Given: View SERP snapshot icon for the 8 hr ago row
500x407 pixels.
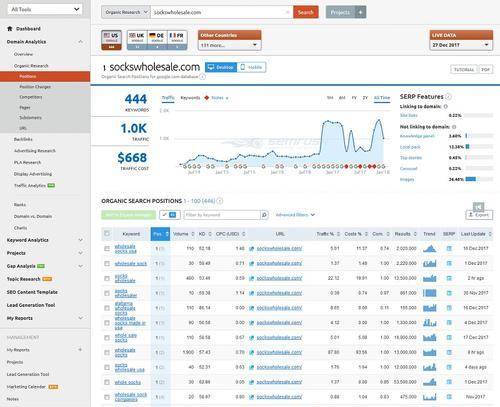Looking at the screenshot, I should (x=449, y=352).
